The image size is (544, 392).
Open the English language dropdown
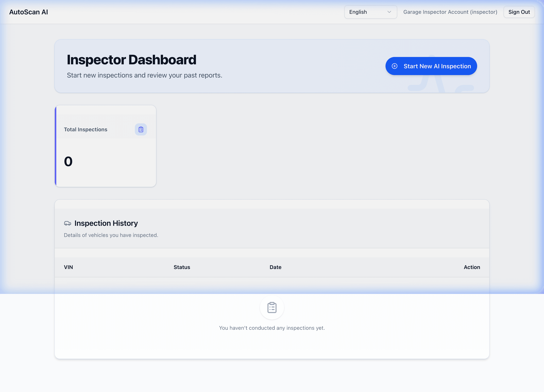[x=370, y=12]
